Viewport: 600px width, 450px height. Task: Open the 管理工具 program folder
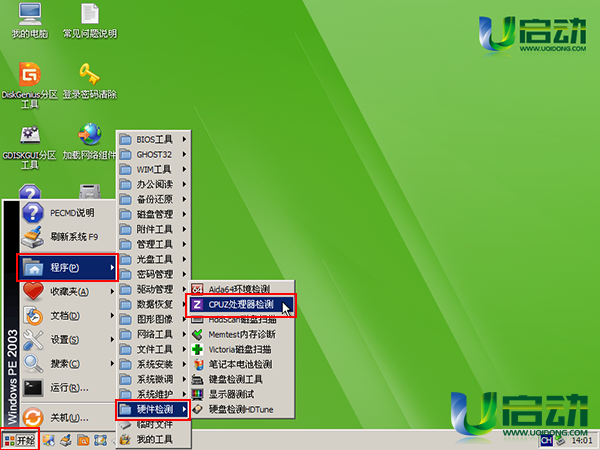pos(153,244)
